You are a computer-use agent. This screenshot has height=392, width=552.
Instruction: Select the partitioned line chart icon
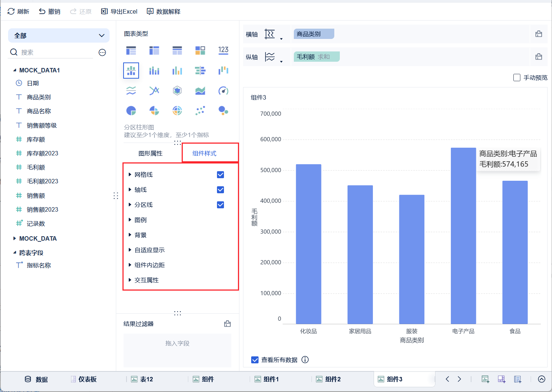click(x=131, y=91)
